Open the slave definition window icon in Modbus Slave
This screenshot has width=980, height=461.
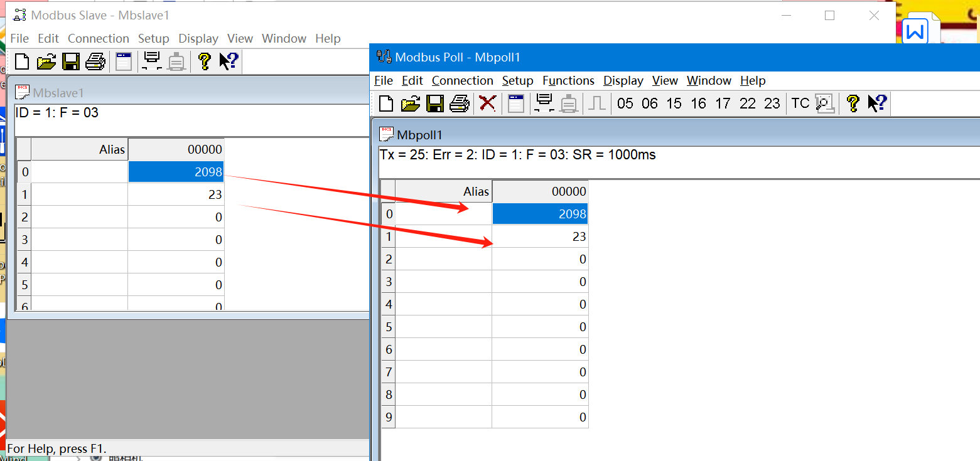(124, 61)
